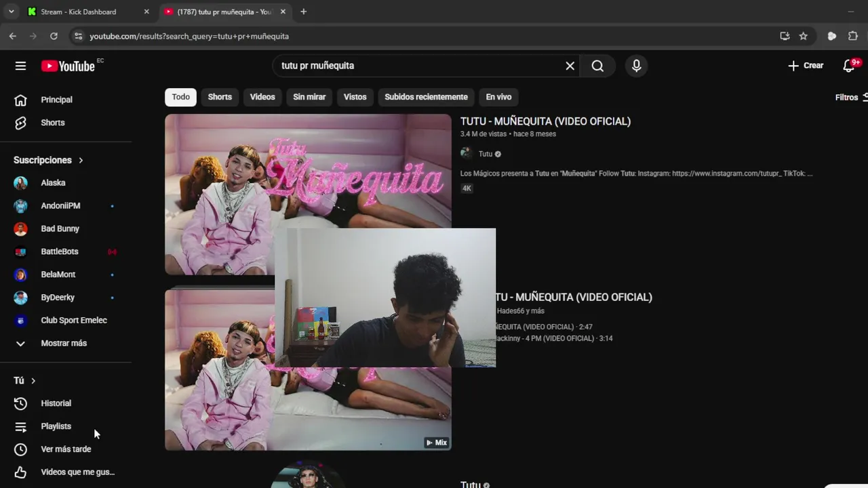This screenshot has height=488, width=868.
Task: Open Ver más tarde list
Action: point(66,449)
